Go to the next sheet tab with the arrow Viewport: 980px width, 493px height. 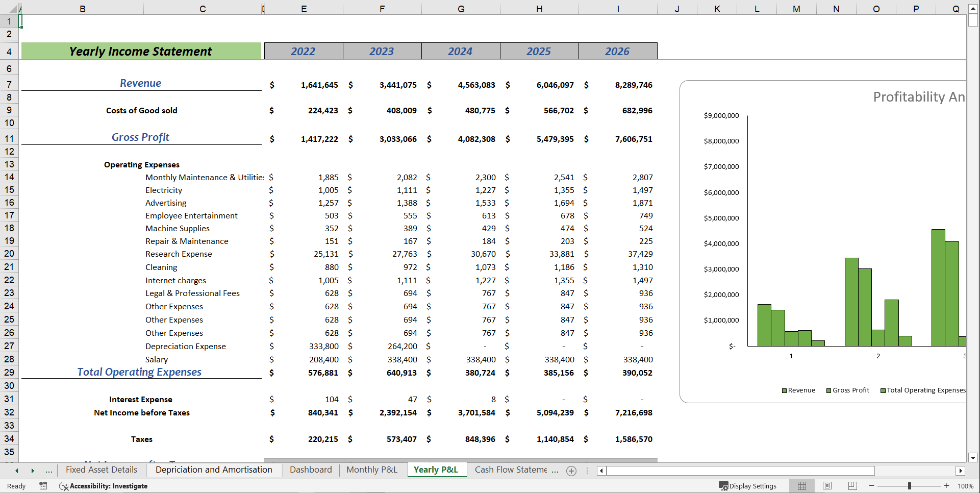tap(33, 471)
